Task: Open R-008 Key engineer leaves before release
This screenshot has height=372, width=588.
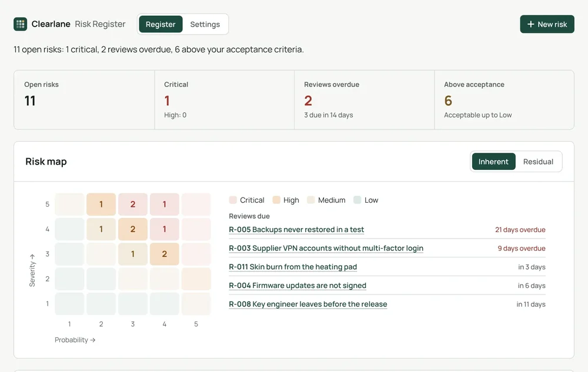Action: point(308,304)
